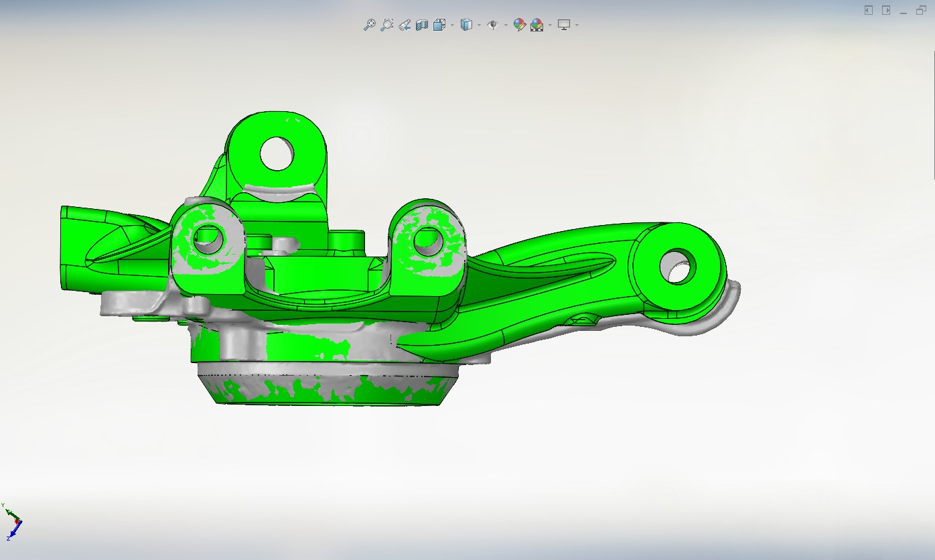This screenshot has height=560, width=935.
Task: Activate the Zoom to Area tool
Action: tap(386, 25)
